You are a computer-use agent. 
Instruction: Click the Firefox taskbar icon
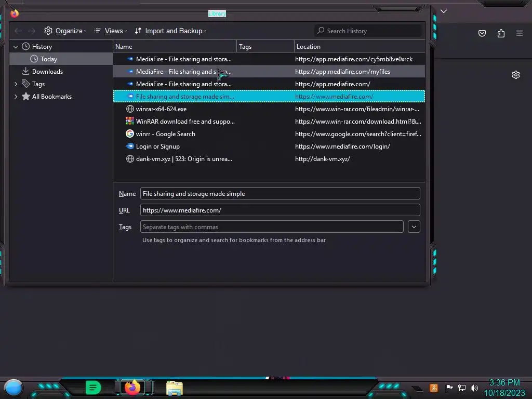point(132,388)
